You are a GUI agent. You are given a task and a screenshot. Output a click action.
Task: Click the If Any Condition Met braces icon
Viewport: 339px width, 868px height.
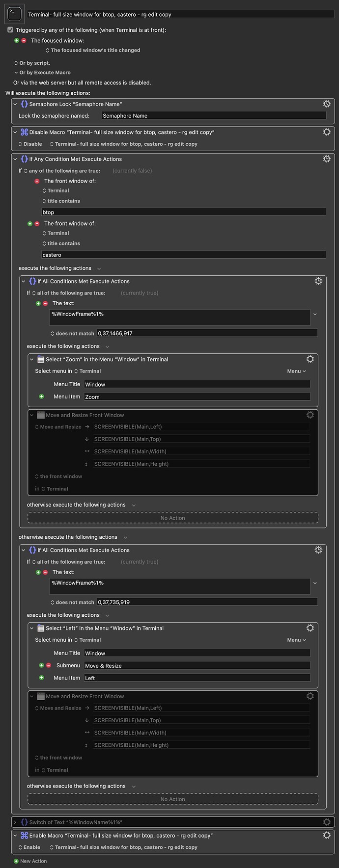point(24,159)
